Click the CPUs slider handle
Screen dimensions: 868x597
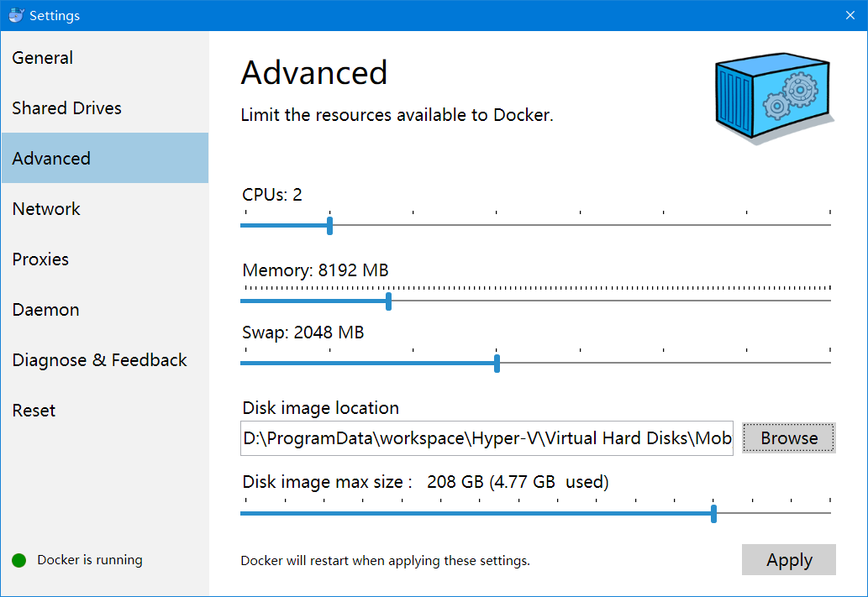tap(330, 226)
